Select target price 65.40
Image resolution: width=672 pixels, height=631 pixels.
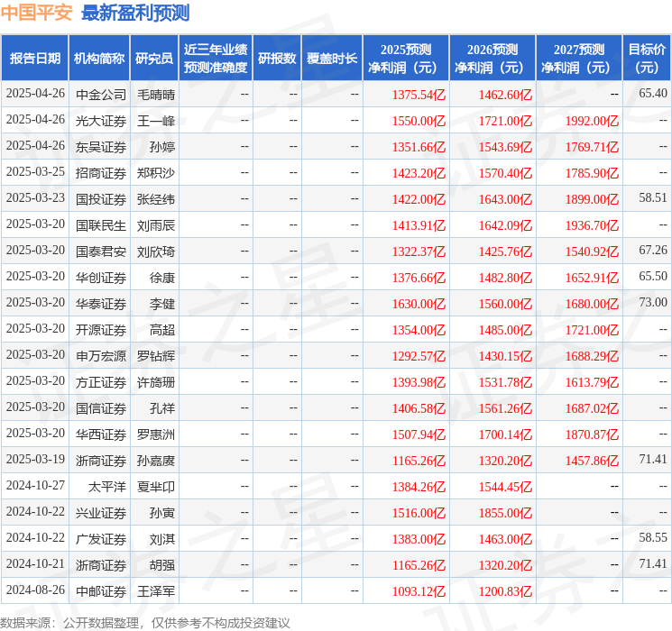(653, 94)
